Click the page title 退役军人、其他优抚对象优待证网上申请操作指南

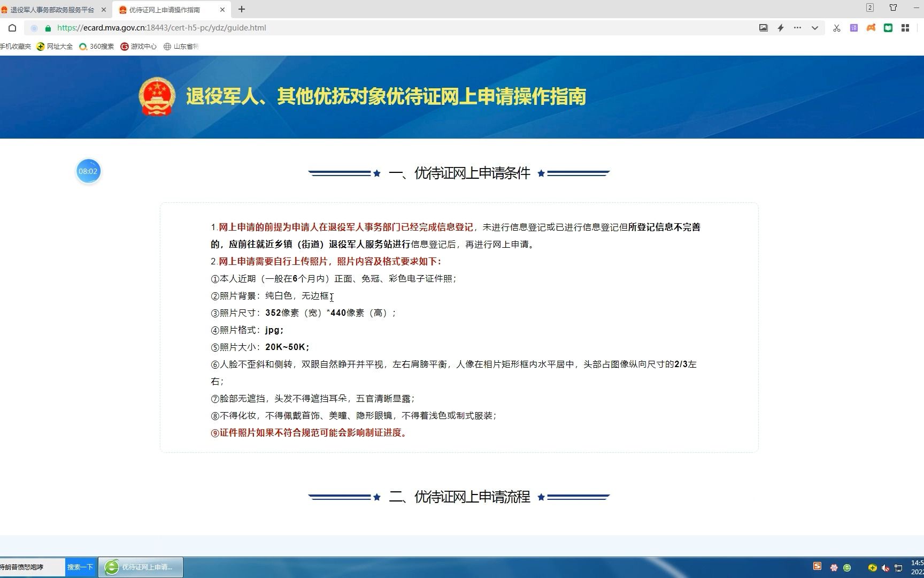(x=386, y=96)
